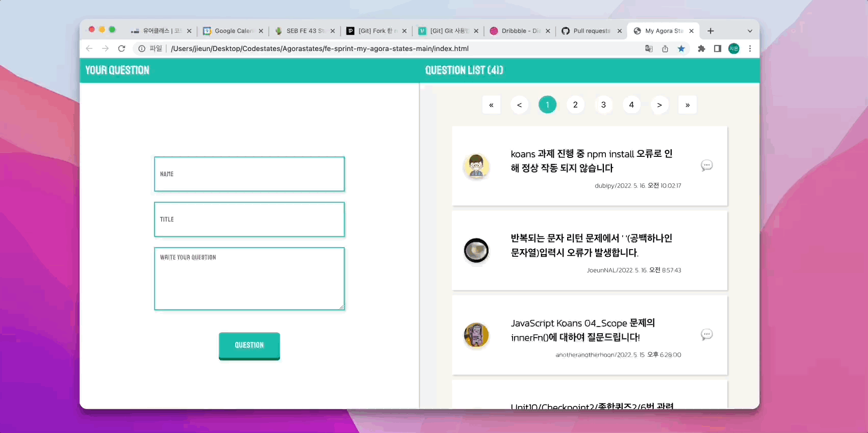Switch to the Dribbble tab

coord(520,31)
